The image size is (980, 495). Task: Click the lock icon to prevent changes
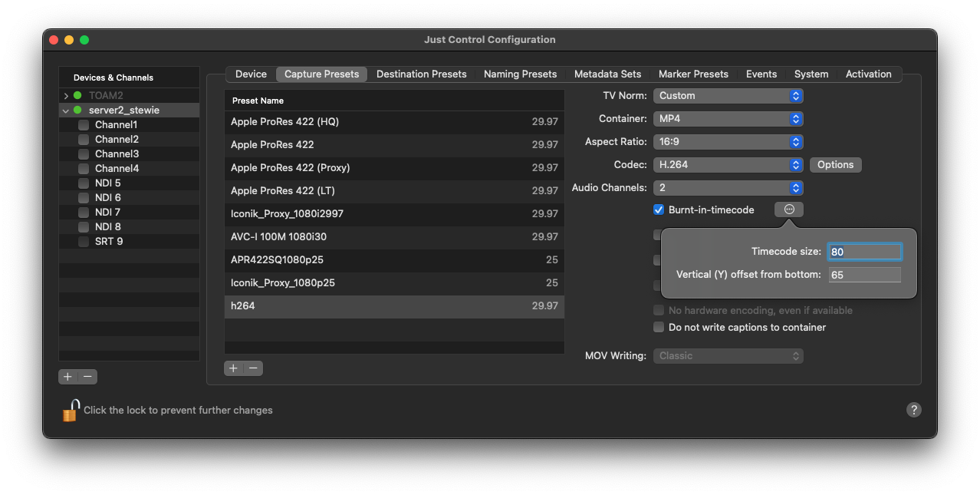[x=71, y=411]
